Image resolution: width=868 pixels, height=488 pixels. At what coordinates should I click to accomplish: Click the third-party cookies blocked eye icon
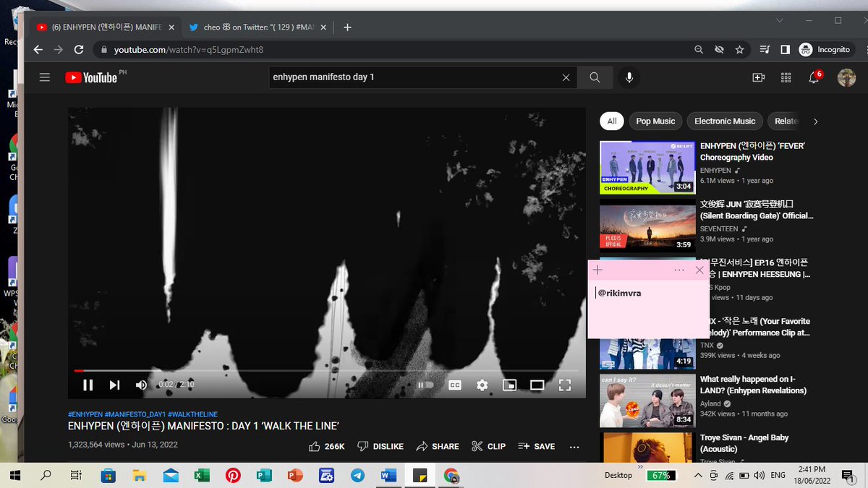point(719,50)
